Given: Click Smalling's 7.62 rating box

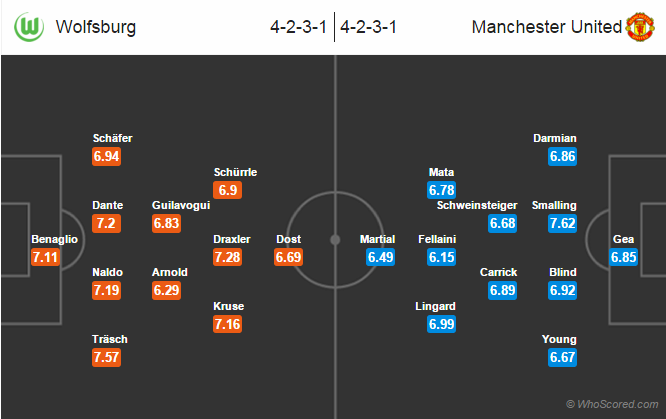Looking at the screenshot, I should point(562,223).
